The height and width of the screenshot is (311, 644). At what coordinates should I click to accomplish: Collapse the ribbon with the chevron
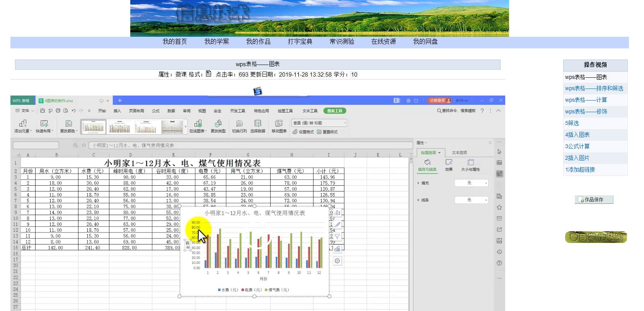tap(498, 111)
